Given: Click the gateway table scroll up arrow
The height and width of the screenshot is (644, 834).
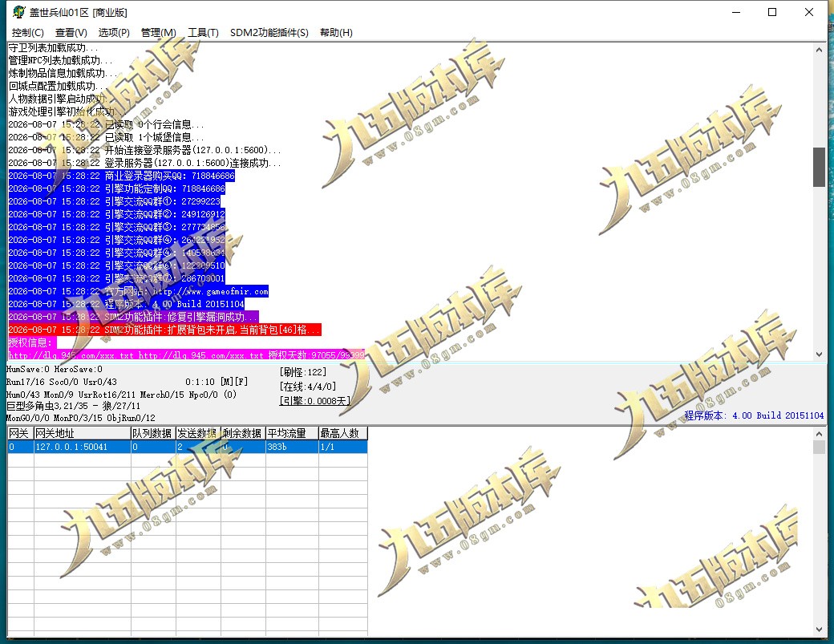Looking at the screenshot, I should coord(819,434).
